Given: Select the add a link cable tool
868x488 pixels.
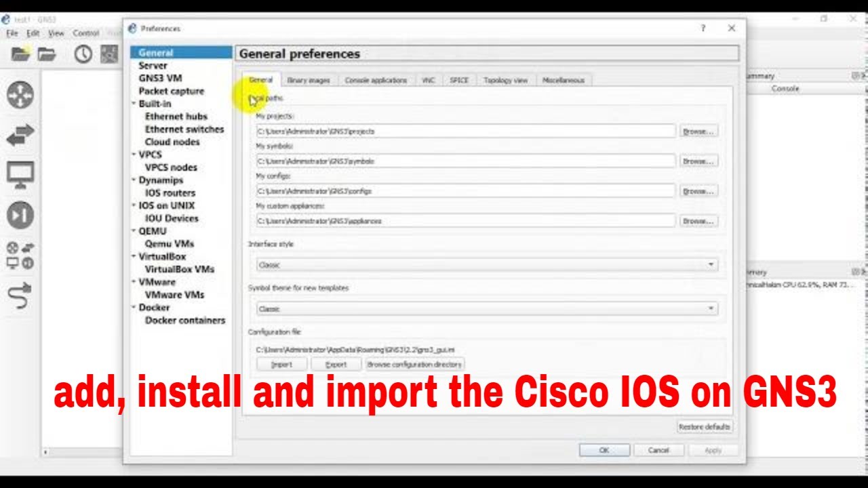Looking at the screenshot, I should tap(20, 296).
